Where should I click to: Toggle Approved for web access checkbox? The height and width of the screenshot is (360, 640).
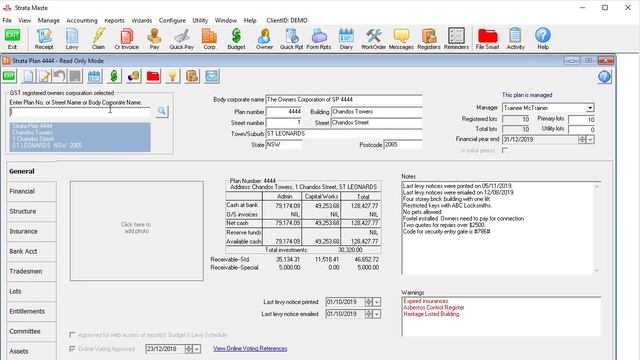[x=72, y=335]
